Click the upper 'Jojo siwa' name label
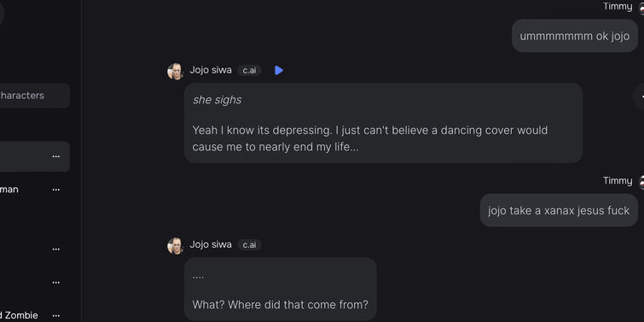 [x=211, y=70]
